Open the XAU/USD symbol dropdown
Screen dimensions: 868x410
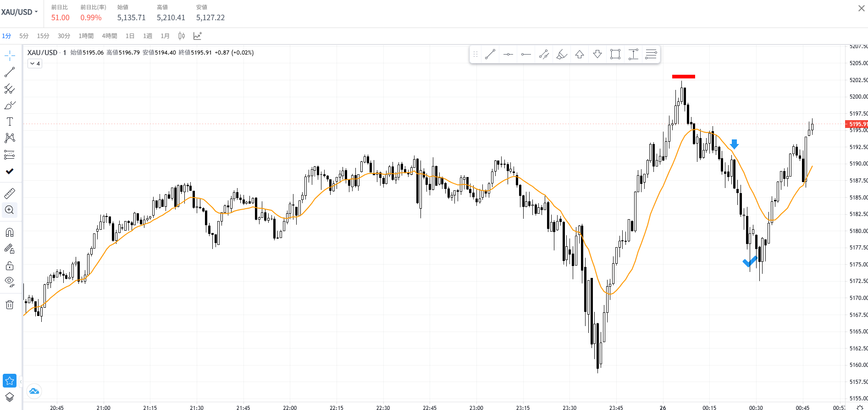coord(20,12)
